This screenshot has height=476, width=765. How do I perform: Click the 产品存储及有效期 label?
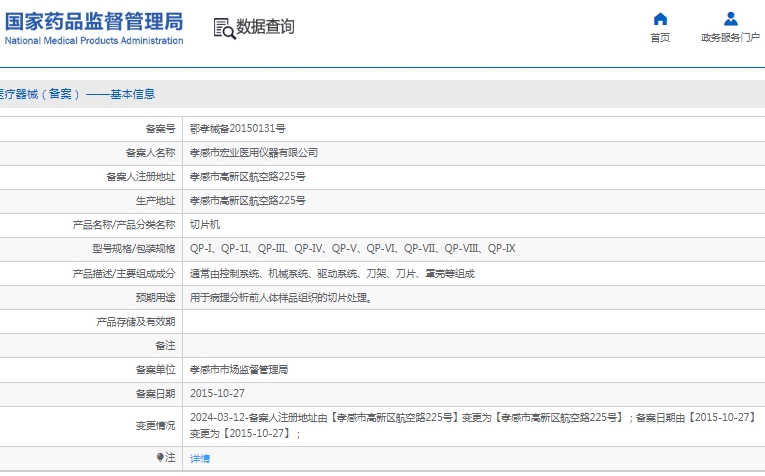tap(136, 321)
